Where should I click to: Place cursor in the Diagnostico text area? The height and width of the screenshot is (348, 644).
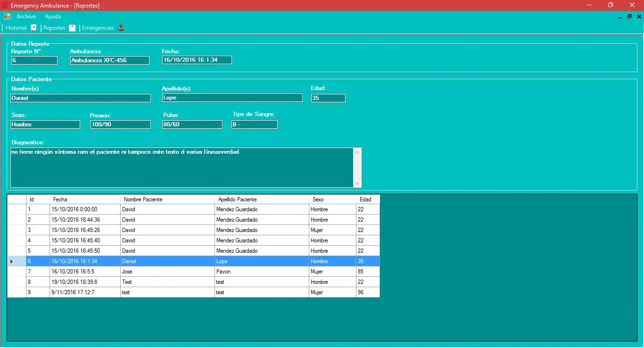182,168
